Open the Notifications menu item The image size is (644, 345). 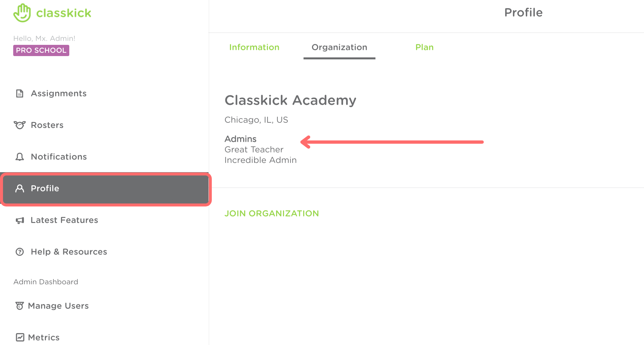click(59, 157)
